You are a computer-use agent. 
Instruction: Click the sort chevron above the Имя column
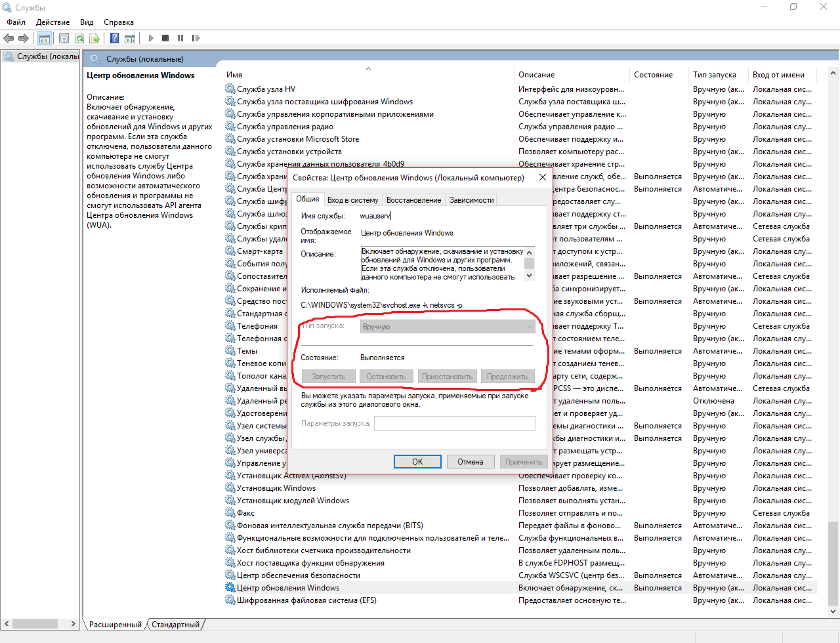(x=368, y=68)
